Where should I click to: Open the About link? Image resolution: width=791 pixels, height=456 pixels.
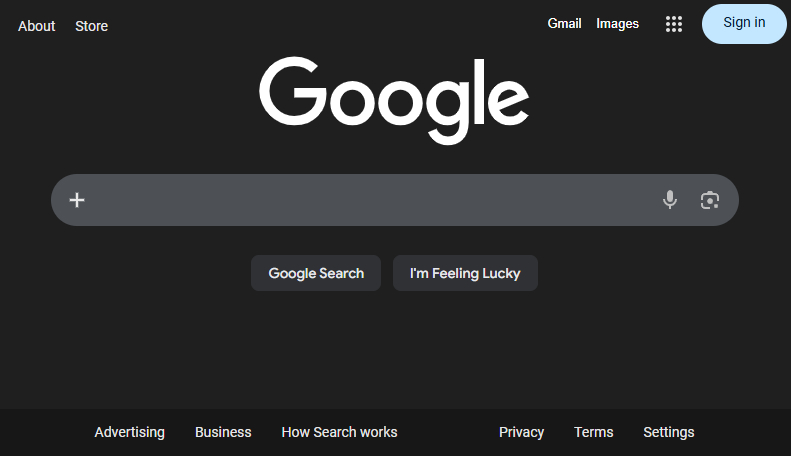36,26
